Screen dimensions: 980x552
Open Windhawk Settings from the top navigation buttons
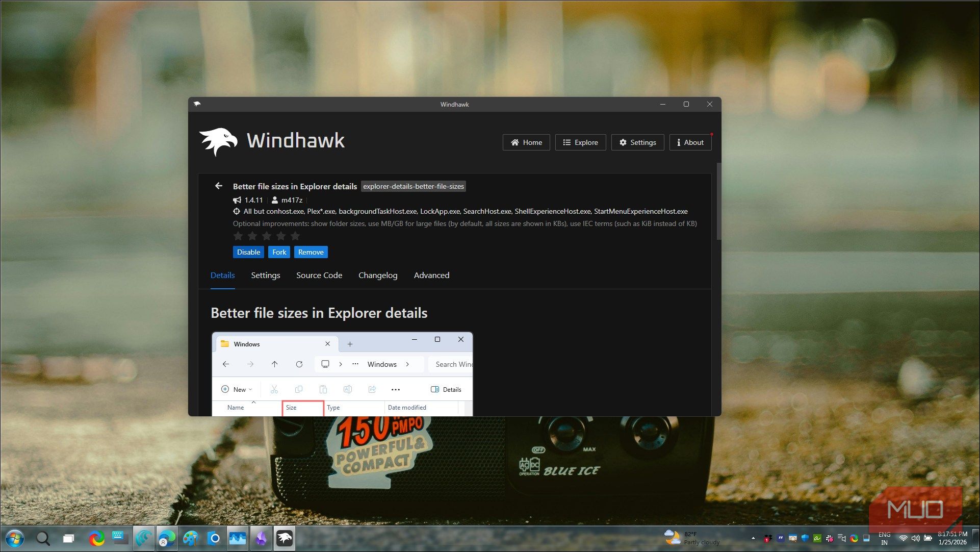(637, 142)
